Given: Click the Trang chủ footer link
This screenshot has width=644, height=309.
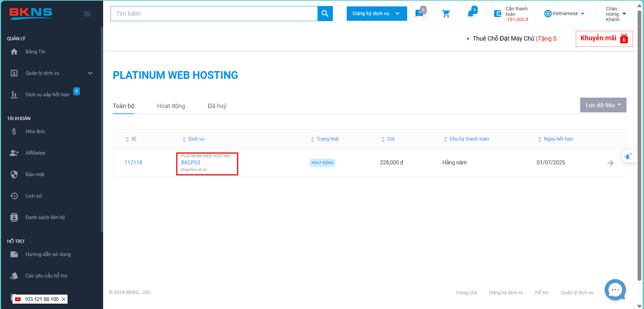Looking at the screenshot, I should pos(466,293).
